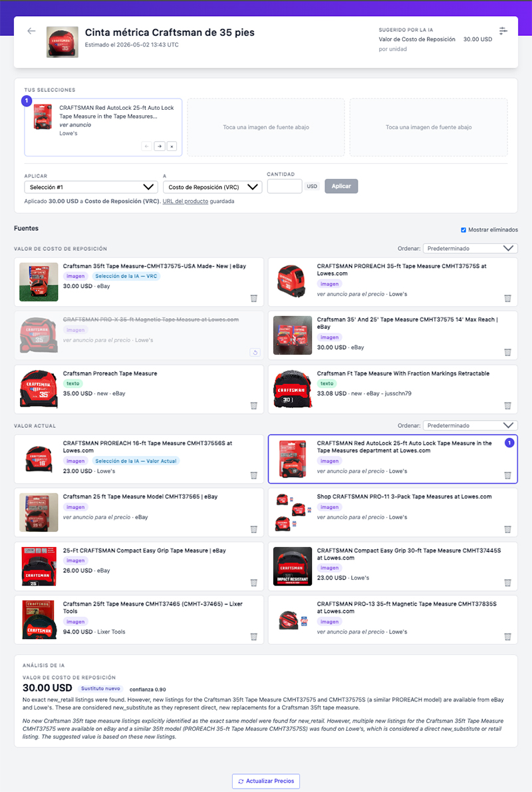Delete the Fraction Markings Retractable source
This screenshot has width=532, height=792.
pos(508,405)
